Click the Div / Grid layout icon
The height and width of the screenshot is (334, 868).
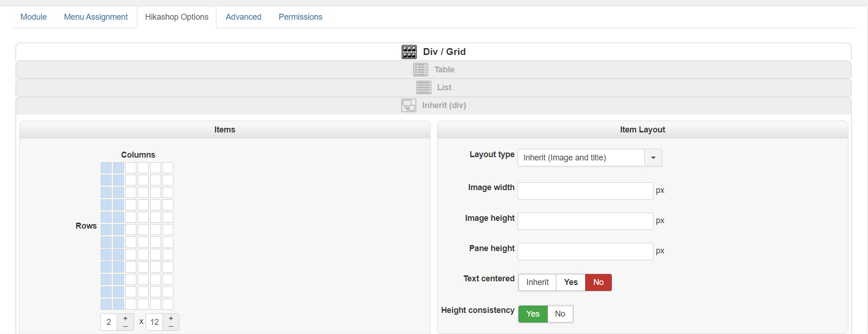pyautogui.click(x=409, y=52)
